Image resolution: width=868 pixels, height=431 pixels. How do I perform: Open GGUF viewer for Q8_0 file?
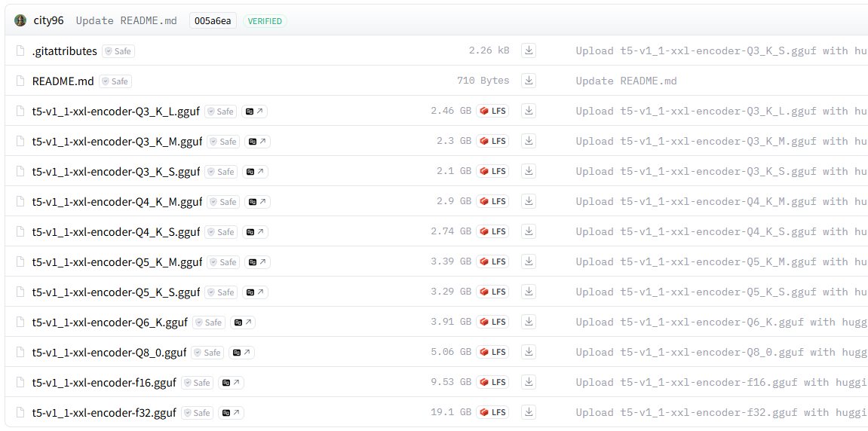click(x=242, y=353)
